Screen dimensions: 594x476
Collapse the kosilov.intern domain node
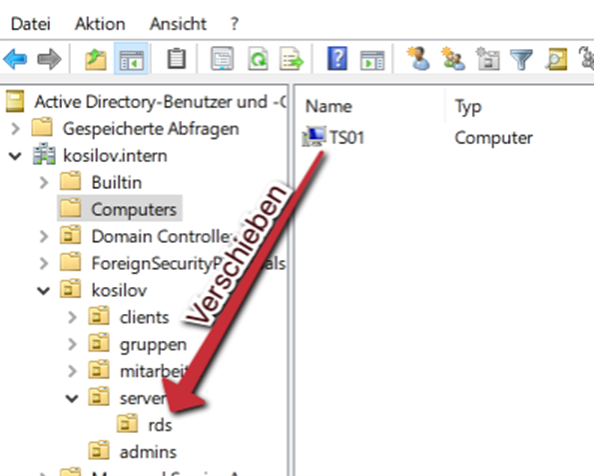15,156
